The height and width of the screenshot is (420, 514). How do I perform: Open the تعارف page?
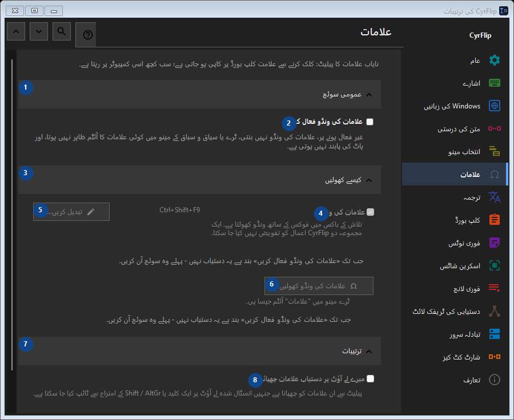[x=455, y=379]
